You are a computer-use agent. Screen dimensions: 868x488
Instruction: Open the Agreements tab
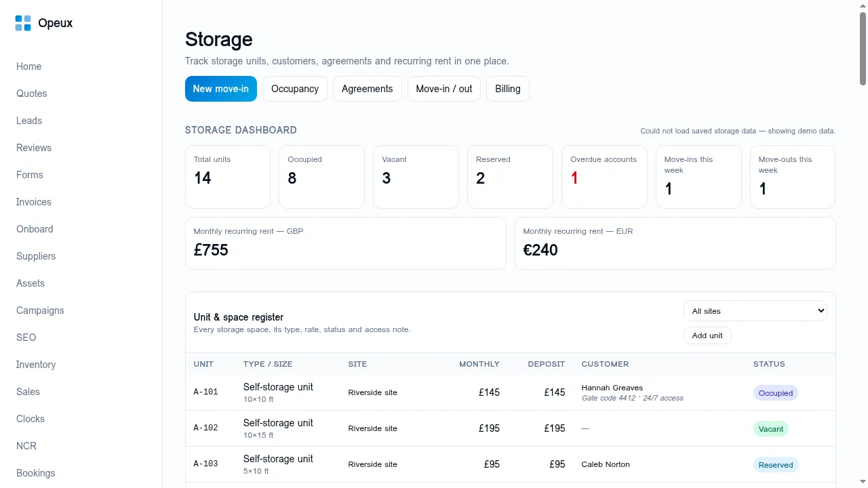click(368, 89)
